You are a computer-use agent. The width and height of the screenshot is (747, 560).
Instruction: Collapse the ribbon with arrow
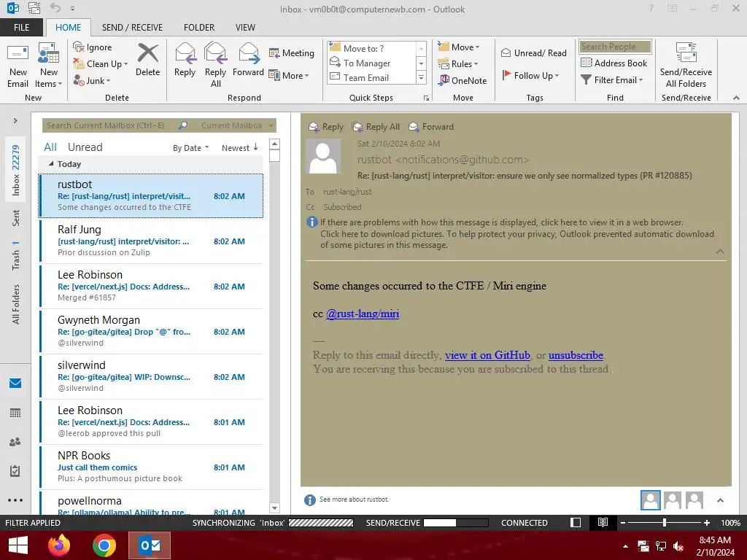736,98
